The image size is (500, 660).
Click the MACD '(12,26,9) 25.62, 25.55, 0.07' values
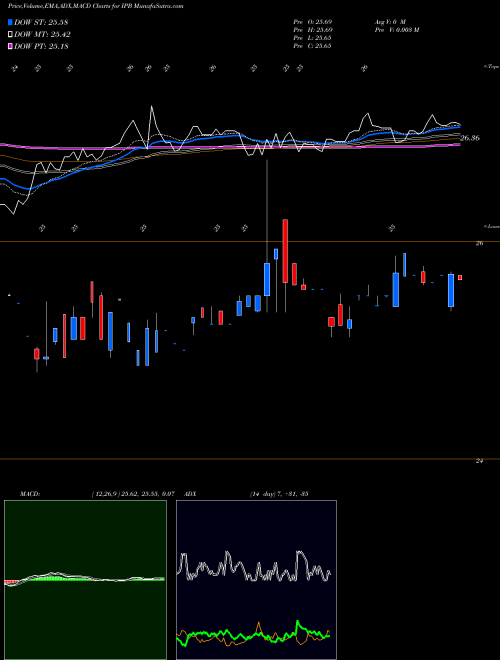pos(133,494)
